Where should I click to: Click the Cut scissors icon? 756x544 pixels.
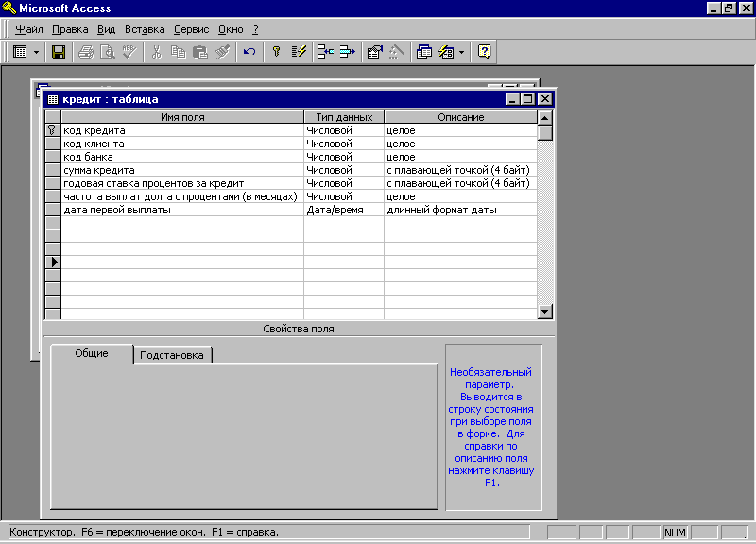pos(156,52)
